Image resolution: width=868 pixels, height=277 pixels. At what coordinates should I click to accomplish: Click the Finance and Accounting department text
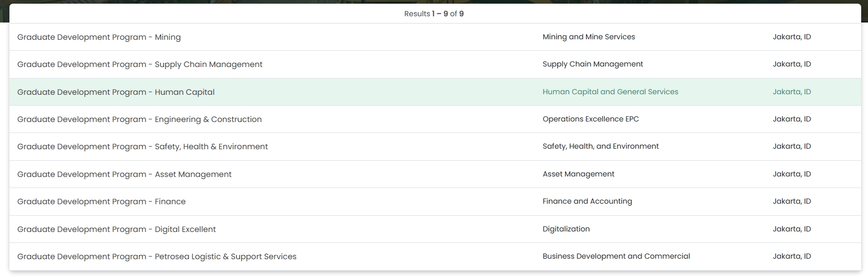[x=587, y=201]
